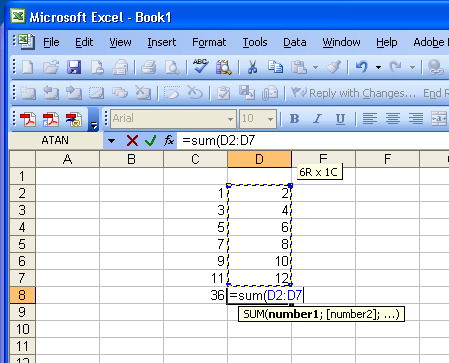Viewport: 449px width, 363px height.
Task: Click in the formula bar text =sum(D2:D7
Action: pyautogui.click(x=218, y=141)
